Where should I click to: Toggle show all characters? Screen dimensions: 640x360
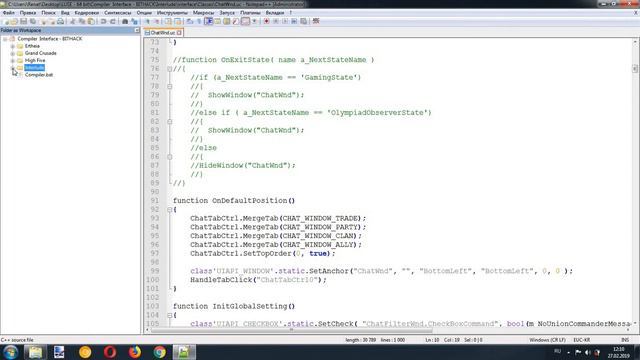click(x=199, y=21)
